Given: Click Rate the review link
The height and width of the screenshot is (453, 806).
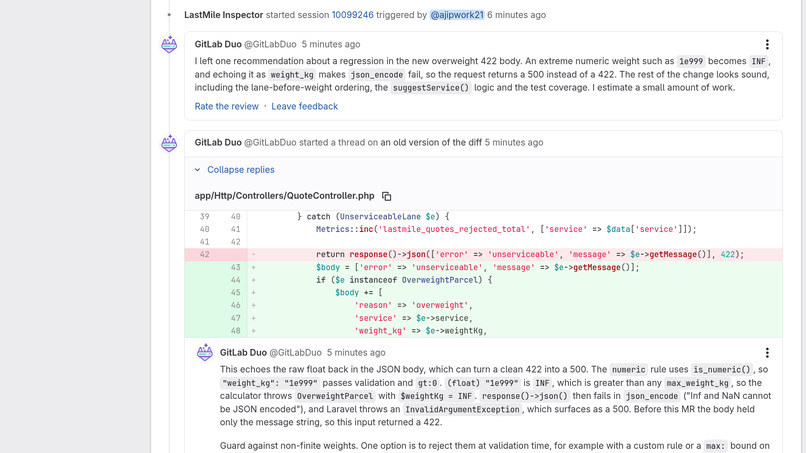Looking at the screenshot, I should [x=226, y=106].
